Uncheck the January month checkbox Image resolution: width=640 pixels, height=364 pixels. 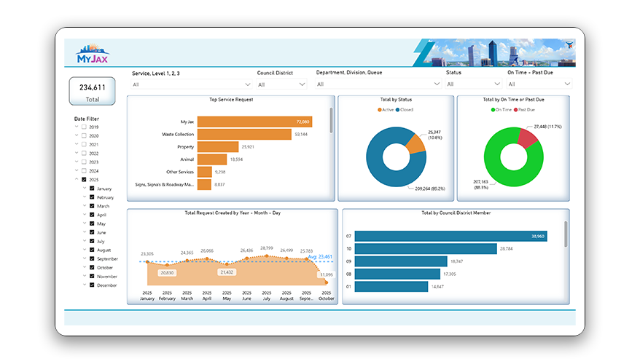(x=92, y=189)
